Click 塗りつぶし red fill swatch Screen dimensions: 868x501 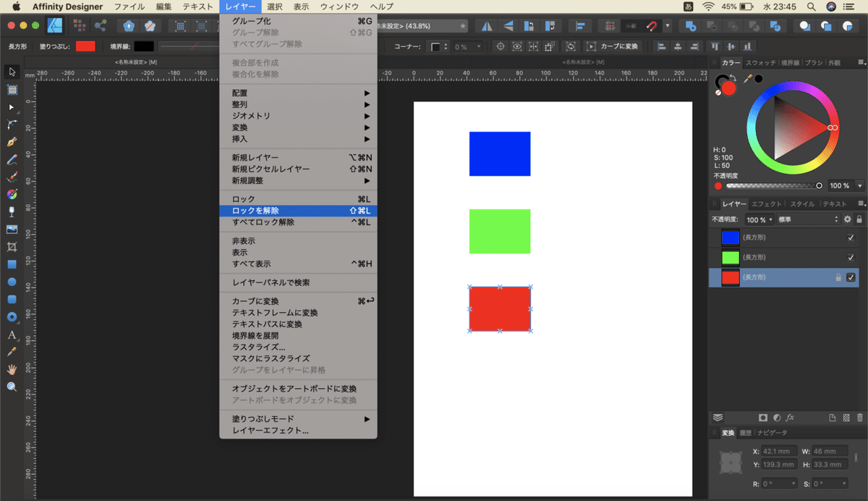coord(85,46)
